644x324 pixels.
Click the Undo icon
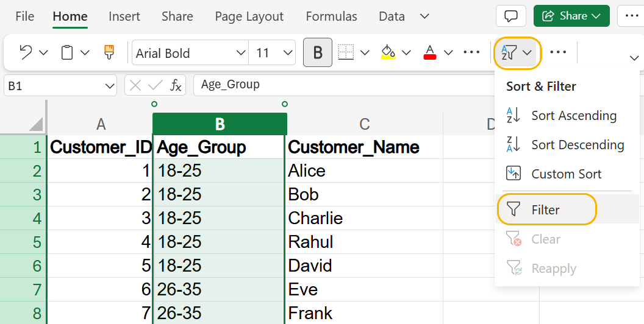pyautogui.click(x=26, y=52)
